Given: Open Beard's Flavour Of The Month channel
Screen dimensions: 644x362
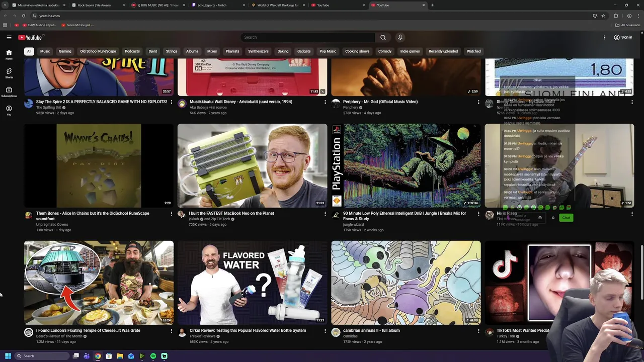Looking at the screenshot, I should [x=59, y=336].
